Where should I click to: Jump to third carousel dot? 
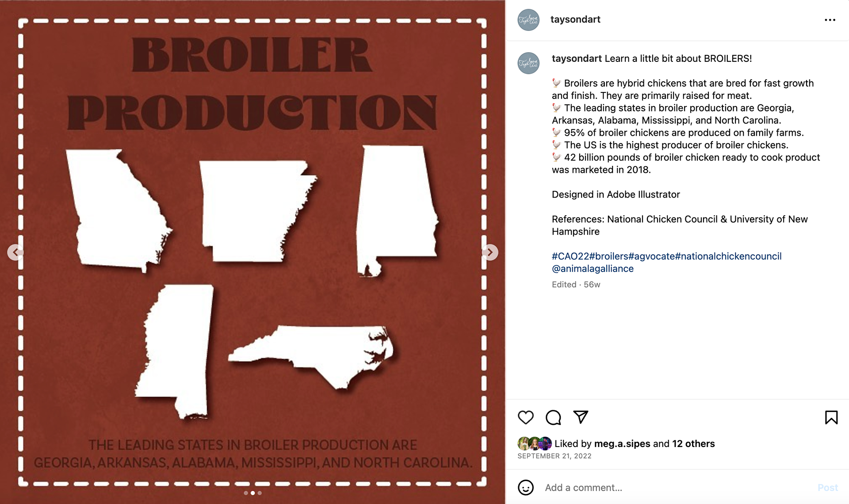click(260, 493)
